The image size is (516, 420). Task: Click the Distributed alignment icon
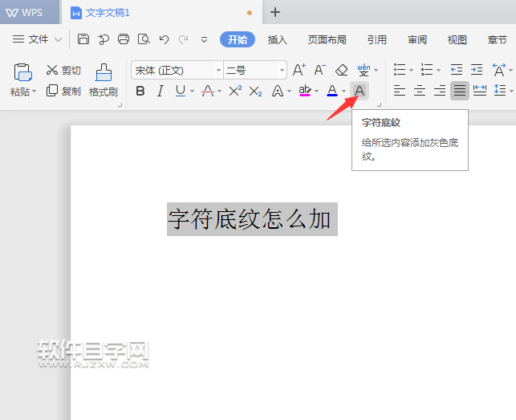(x=479, y=90)
